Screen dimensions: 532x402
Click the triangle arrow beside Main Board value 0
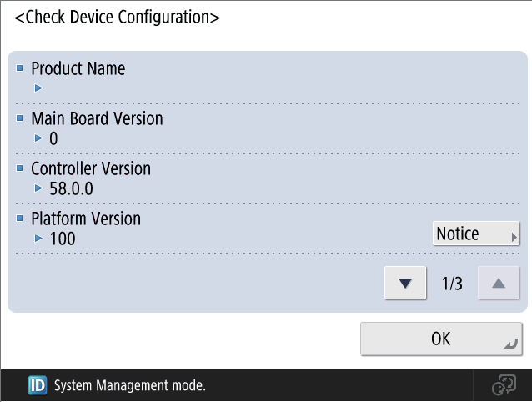click(x=38, y=138)
